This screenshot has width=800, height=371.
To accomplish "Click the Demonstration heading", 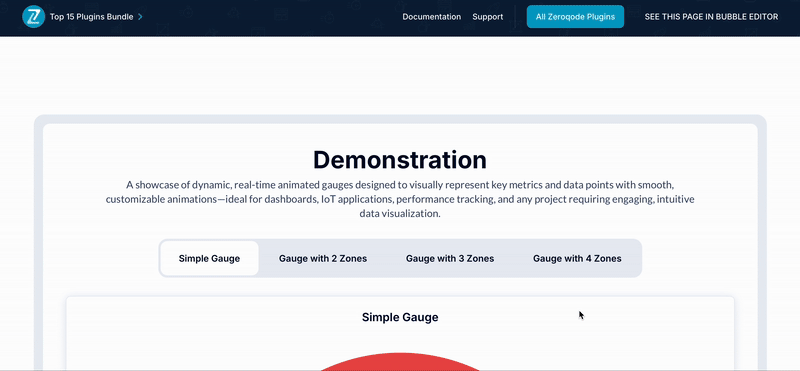I will coord(399,160).
